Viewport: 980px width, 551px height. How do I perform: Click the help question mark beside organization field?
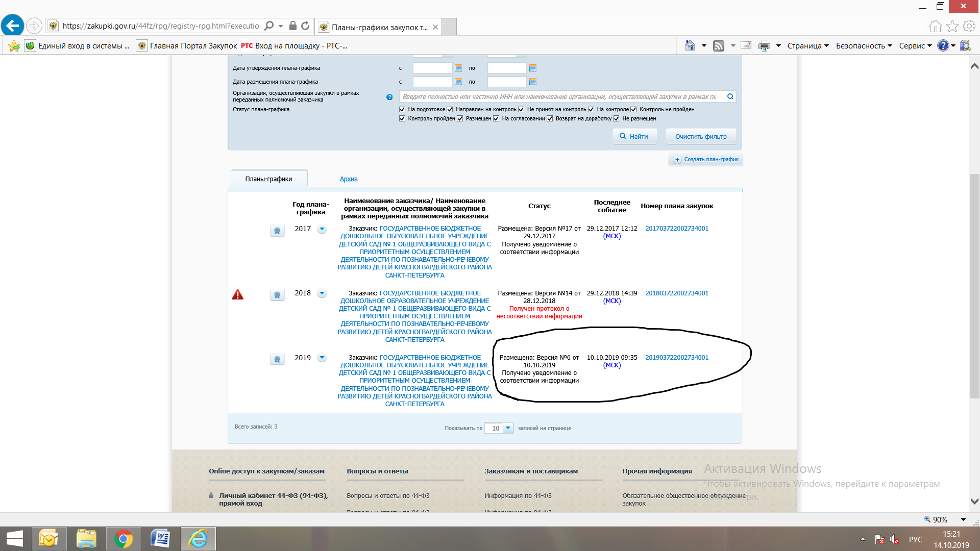coord(389,97)
